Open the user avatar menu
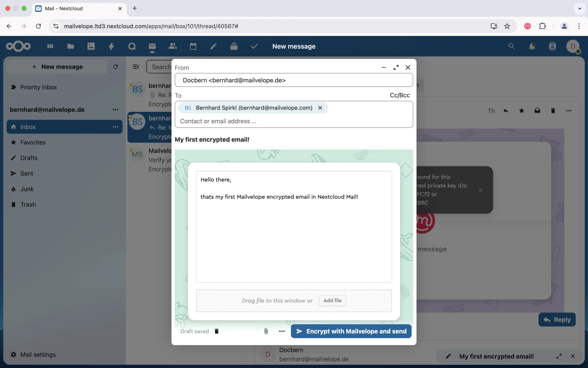The height and width of the screenshot is (368, 588). tap(573, 46)
